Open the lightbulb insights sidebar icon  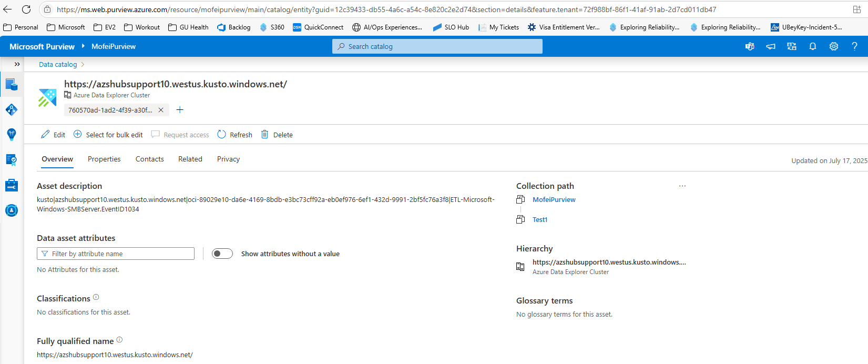(x=12, y=134)
